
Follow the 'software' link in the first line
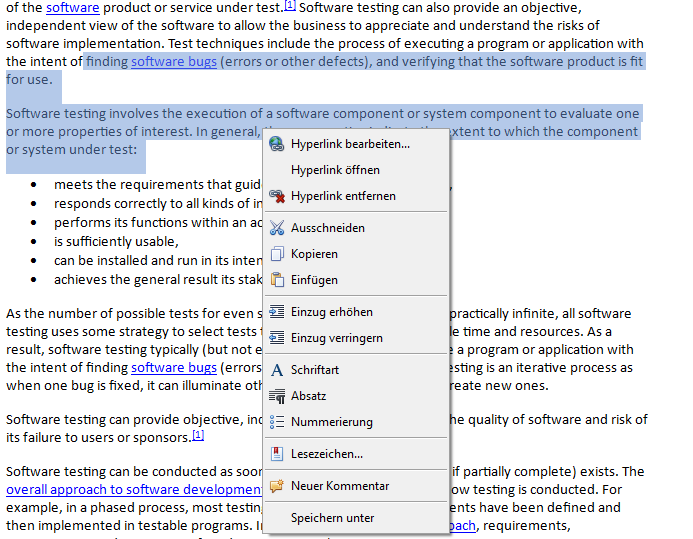coord(72,9)
